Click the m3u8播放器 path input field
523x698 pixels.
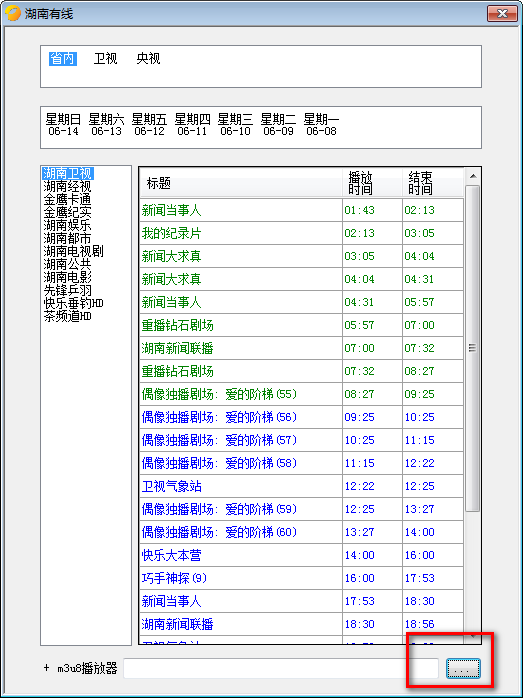[x=281, y=668]
